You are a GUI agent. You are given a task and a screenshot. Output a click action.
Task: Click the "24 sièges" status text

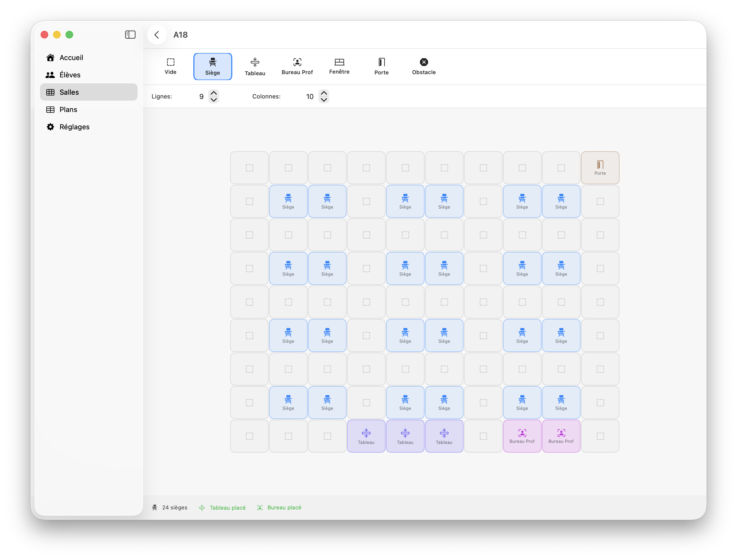pos(174,507)
